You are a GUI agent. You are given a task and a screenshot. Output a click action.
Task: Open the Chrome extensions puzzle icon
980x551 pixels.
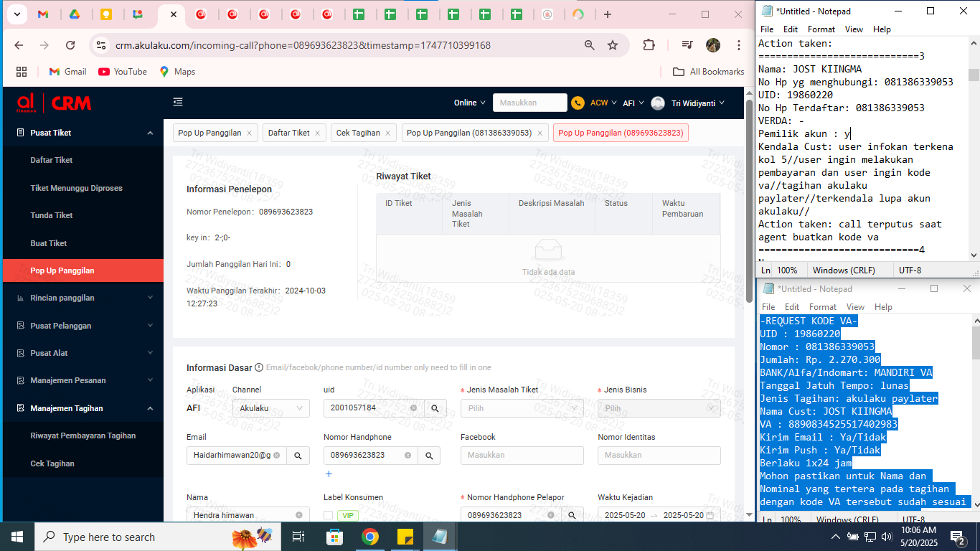(x=649, y=45)
